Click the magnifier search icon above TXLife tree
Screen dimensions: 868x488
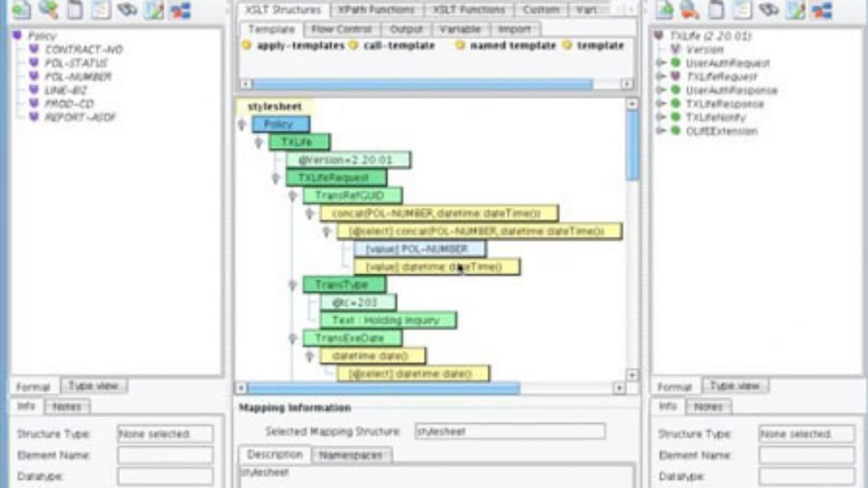tap(689, 9)
